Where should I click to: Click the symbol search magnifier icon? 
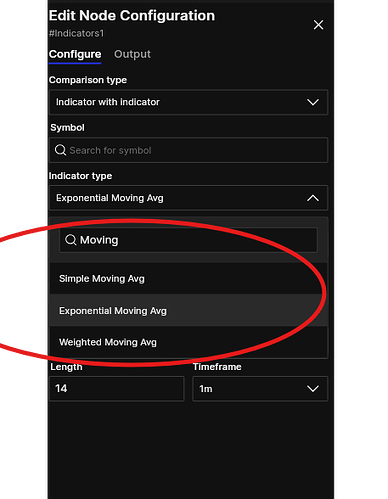pyautogui.click(x=60, y=150)
